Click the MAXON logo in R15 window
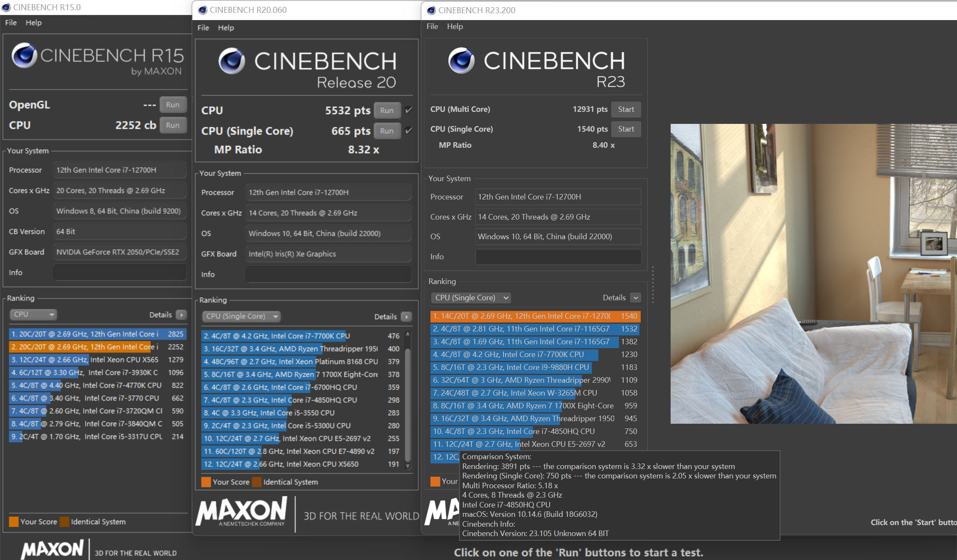The height and width of the screenshot is (560, 957). click(x=53, y=549)
